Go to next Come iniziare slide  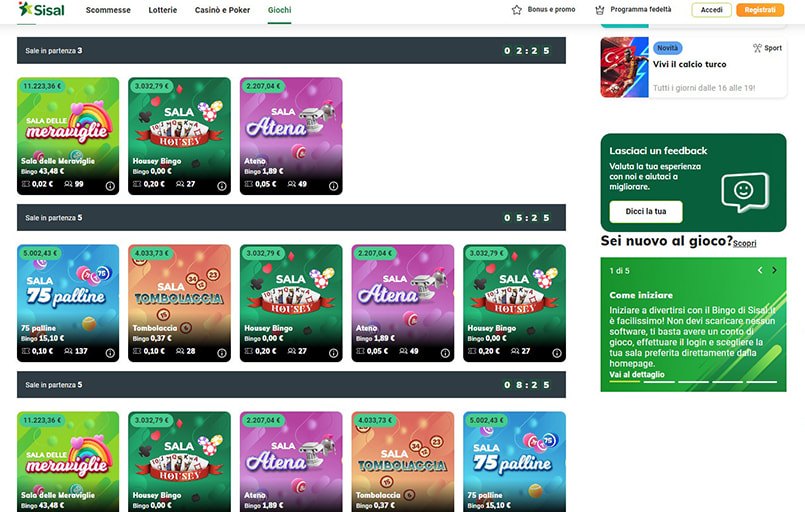774,270
